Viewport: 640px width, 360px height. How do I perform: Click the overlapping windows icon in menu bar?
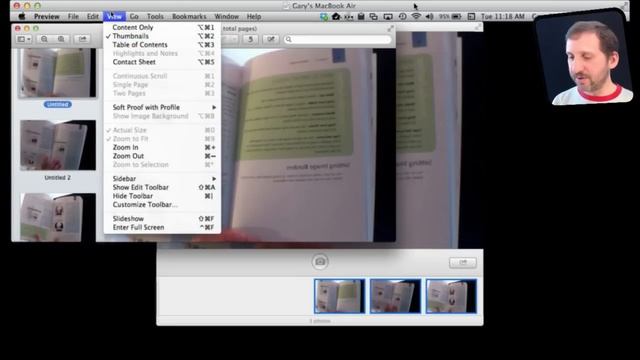coord(373,16)
